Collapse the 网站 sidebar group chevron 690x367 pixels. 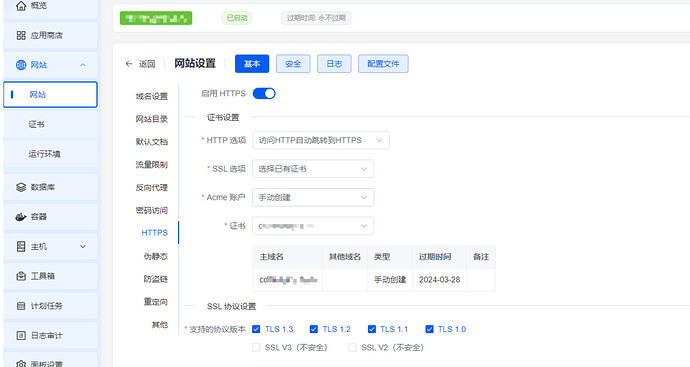pos(82,65)
